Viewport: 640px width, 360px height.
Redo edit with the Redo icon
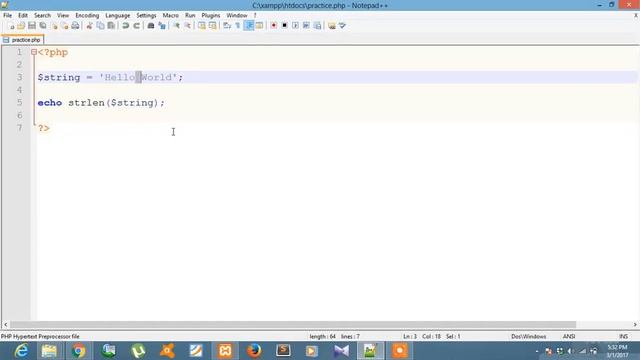[x=137, y=26]
